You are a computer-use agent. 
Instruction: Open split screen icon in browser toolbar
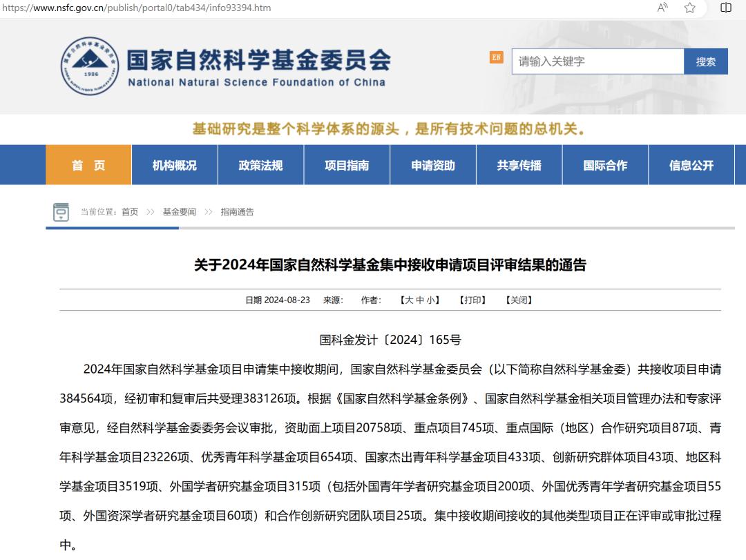[726, 8]
